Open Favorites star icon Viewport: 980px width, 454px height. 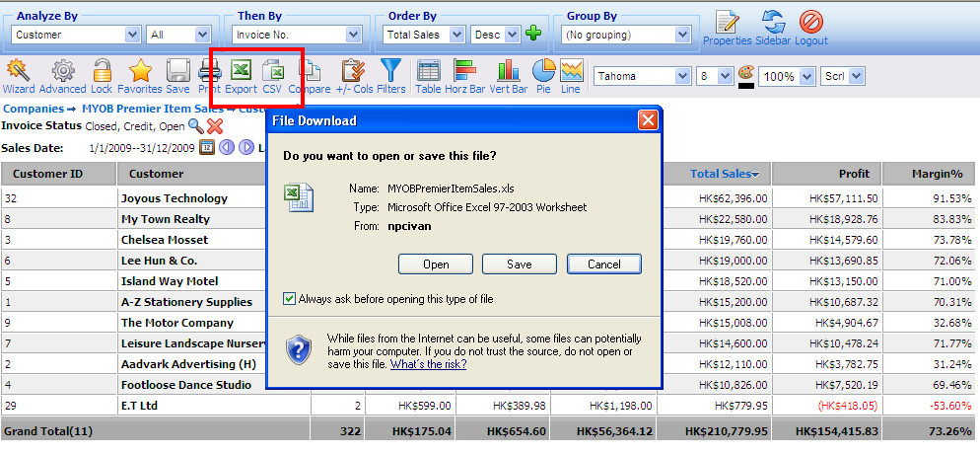[140, 76]
